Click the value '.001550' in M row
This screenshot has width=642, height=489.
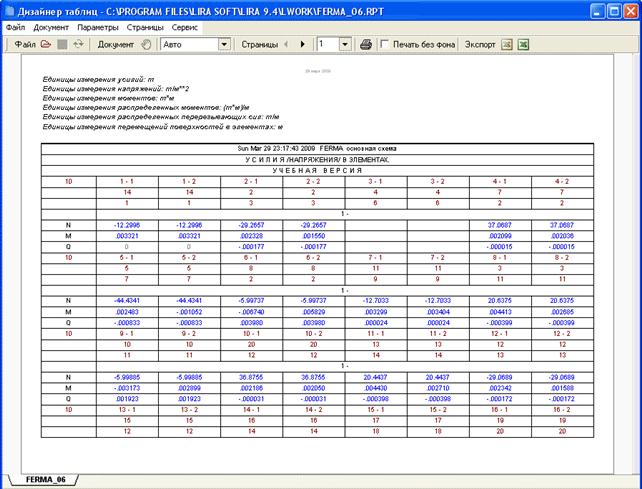(313, 236)
